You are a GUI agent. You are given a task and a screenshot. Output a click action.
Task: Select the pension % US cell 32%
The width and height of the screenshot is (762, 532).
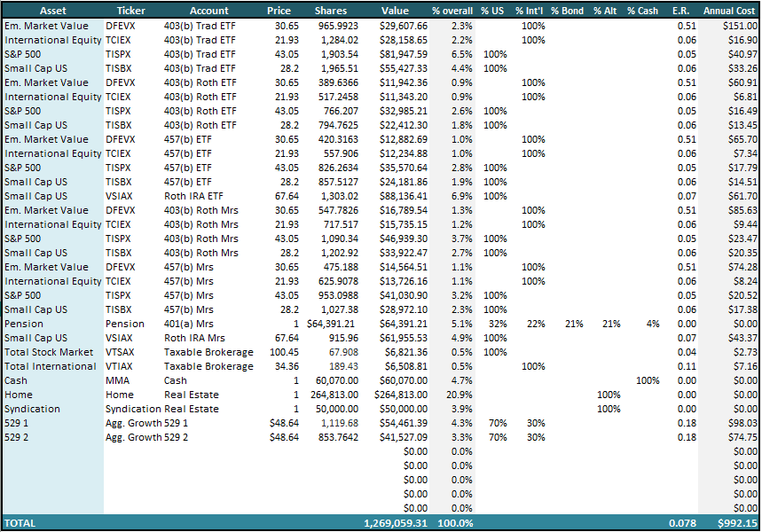pos(498,324)
